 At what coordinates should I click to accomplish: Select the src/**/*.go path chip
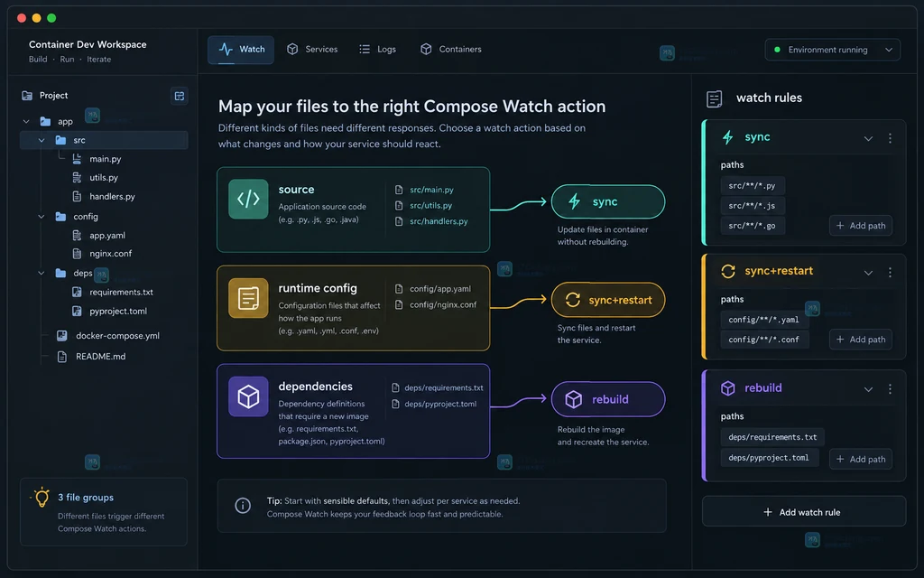coord(753,225)
